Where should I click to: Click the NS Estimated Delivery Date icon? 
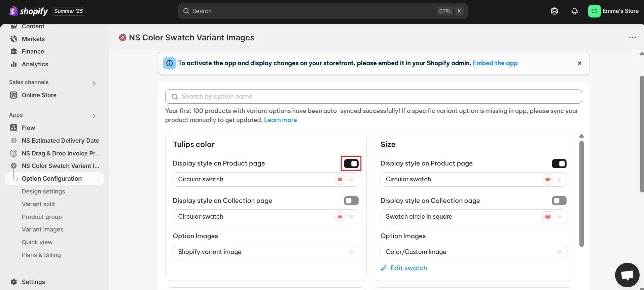click(14, 141)
